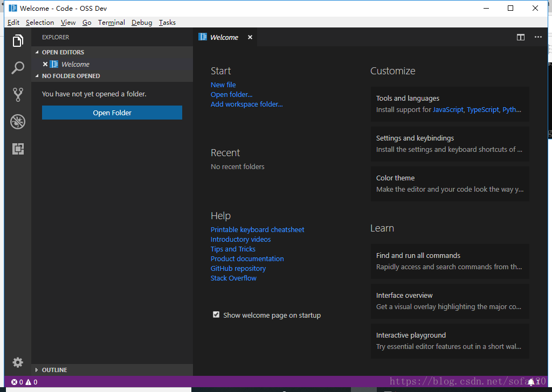
Task: Click 'You have not yet opened a folder.'
Action: (x=94, y=94)
